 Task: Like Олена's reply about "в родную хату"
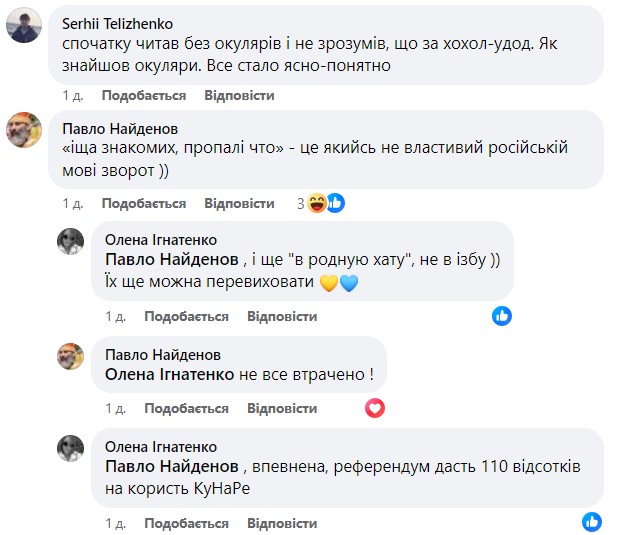[186, 316]
